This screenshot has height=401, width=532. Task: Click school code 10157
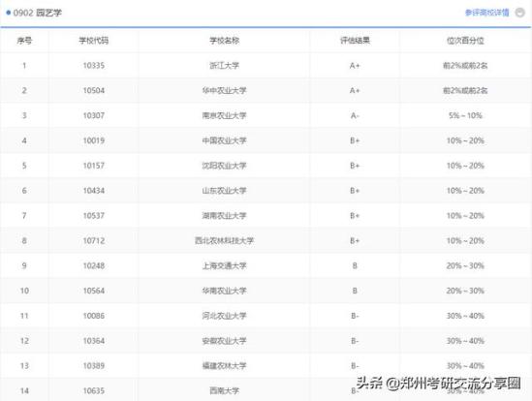click(94, 166)
